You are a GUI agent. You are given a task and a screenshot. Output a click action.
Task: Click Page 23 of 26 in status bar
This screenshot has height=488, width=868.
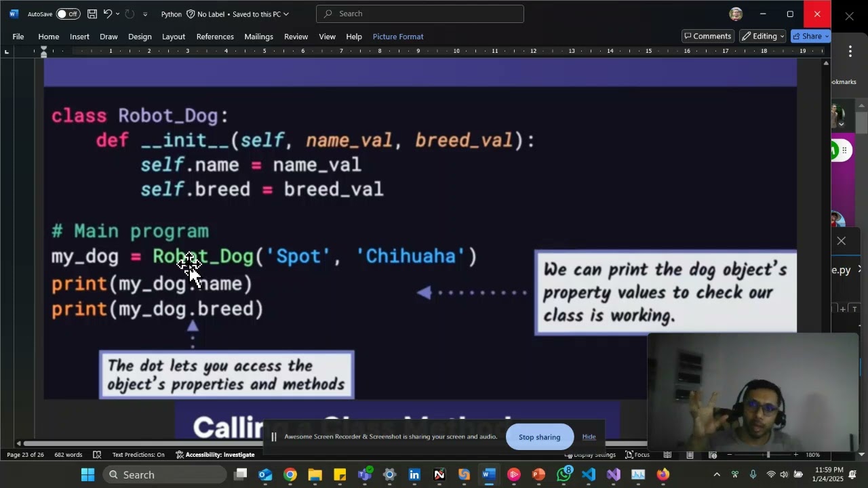point(25,455)
